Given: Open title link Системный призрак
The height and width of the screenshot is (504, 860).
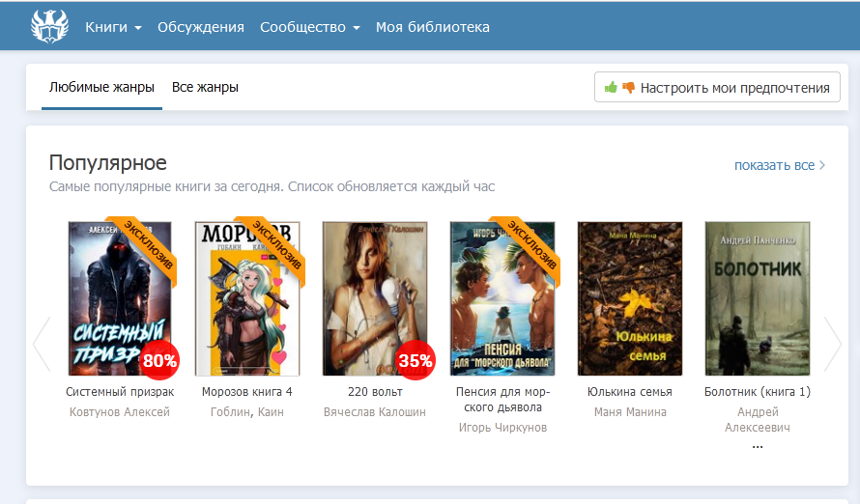Looking at the screenshot, I should [x=120, y=392].
